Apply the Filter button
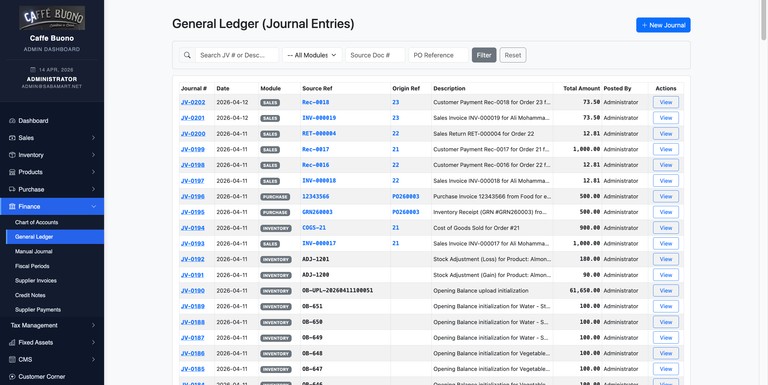This screenshot has width=768, height=385. point(484,55)
